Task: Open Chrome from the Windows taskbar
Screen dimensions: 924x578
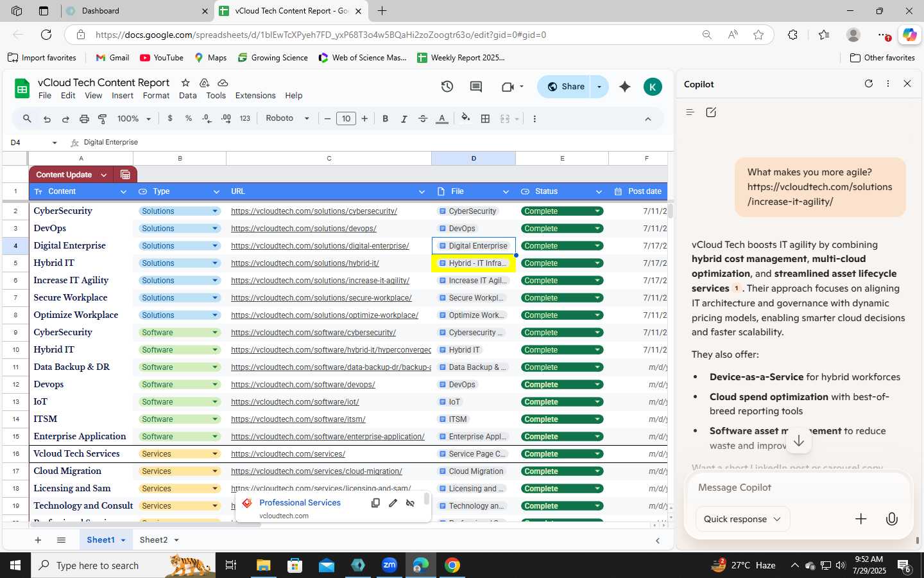Action: [452, 565]
